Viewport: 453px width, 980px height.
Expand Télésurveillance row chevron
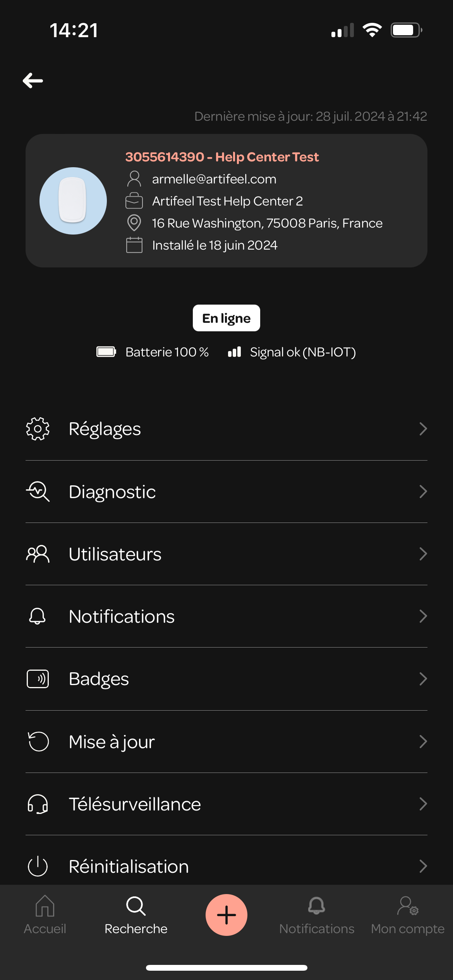(x=423, y=804)
